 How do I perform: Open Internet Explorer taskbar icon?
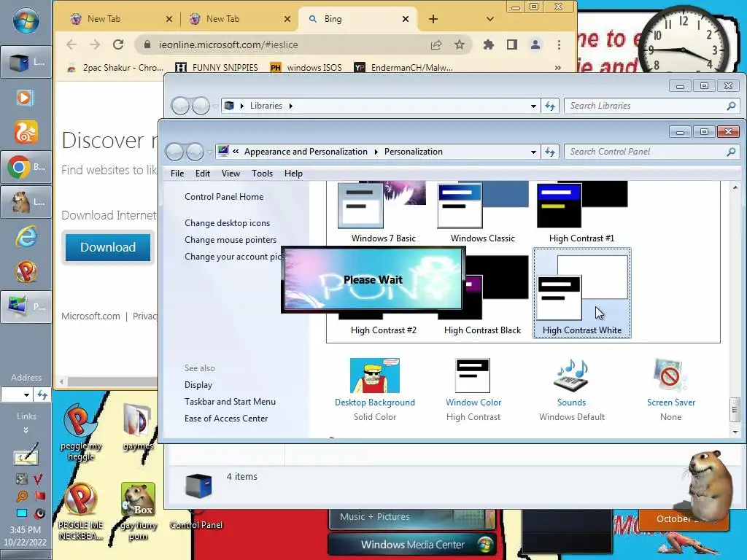point(26,237)
